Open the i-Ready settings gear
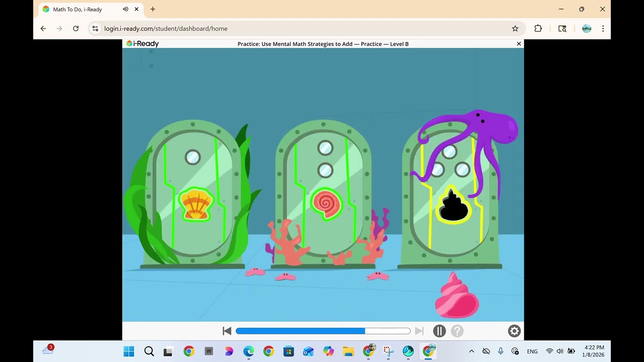Image resolution: width=644 pixels, height=362 pixels. coord(514,331)
